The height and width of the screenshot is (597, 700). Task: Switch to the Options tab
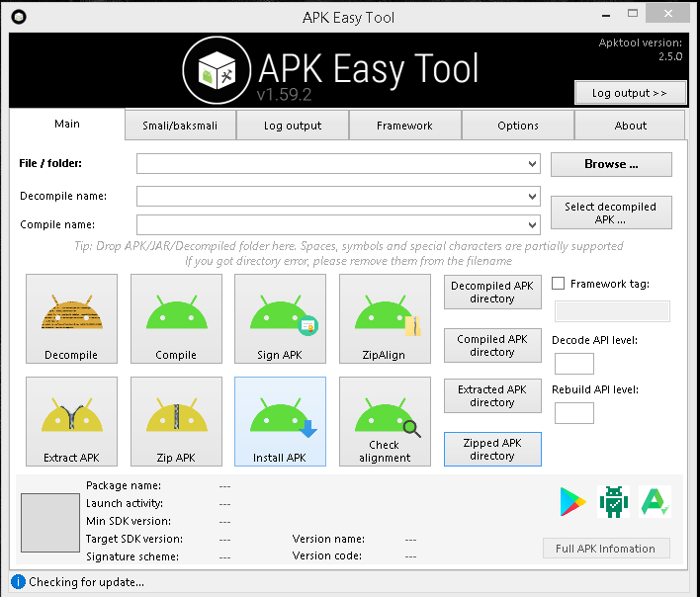518,126
